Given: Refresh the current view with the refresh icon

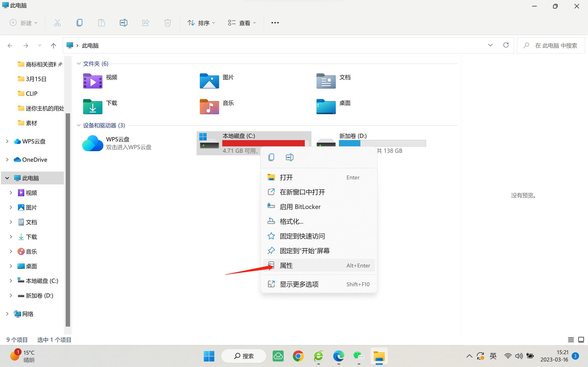Looking at the screenshot, I should 506,45.
